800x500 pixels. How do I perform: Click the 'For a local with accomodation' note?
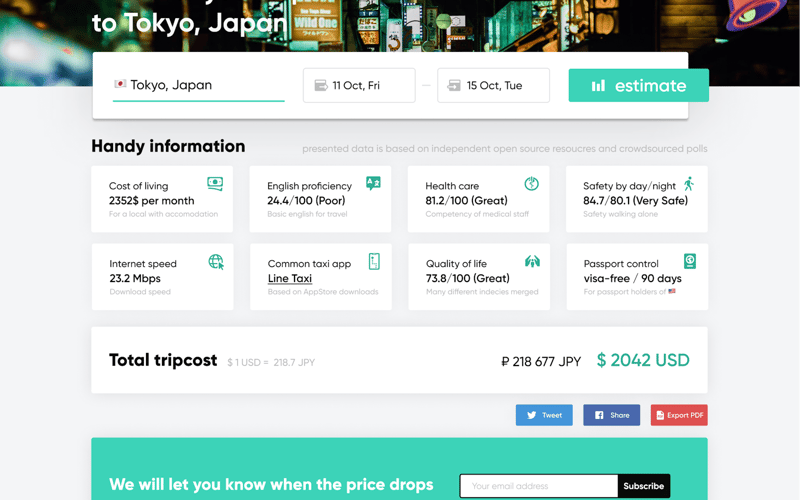click(x=163, y=214)
